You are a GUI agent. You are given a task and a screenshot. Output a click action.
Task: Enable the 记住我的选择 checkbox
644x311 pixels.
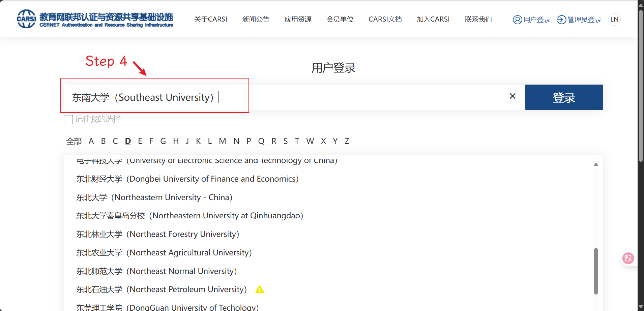68,120
